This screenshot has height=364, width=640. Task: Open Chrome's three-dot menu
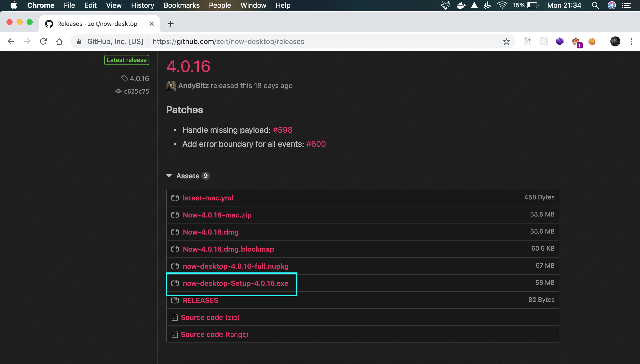[631, 41]
